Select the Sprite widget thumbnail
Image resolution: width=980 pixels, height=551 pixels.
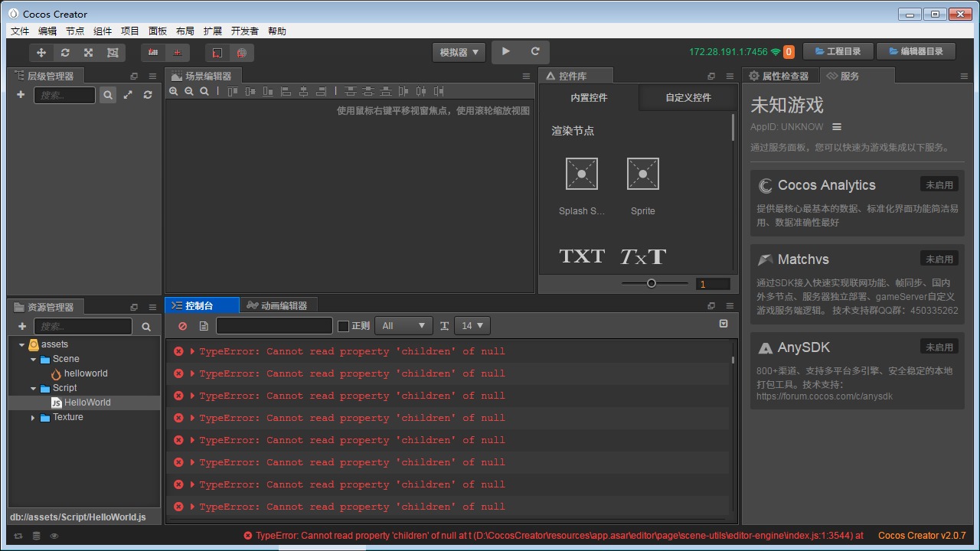point(643,174)
